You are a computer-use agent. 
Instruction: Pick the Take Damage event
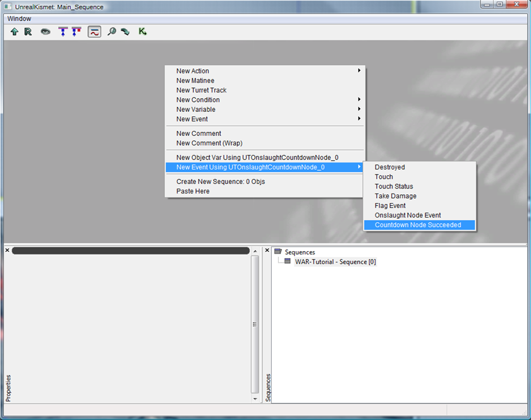420,196
